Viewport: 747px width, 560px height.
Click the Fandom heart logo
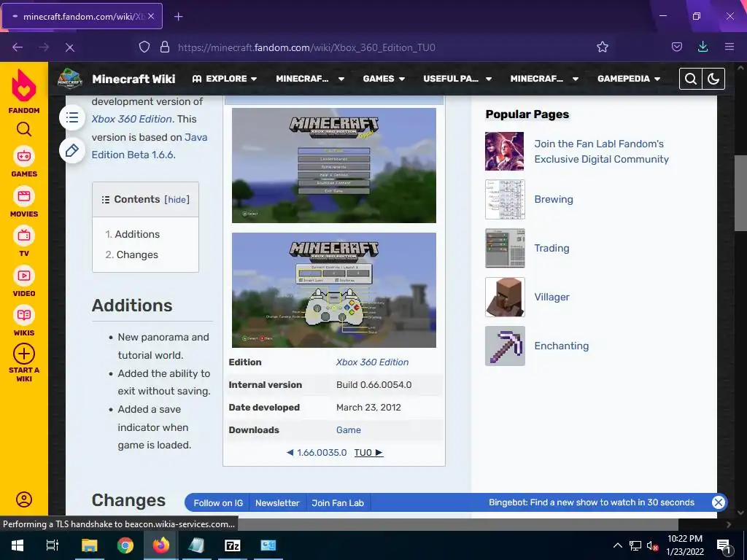[x=24, y=86]
